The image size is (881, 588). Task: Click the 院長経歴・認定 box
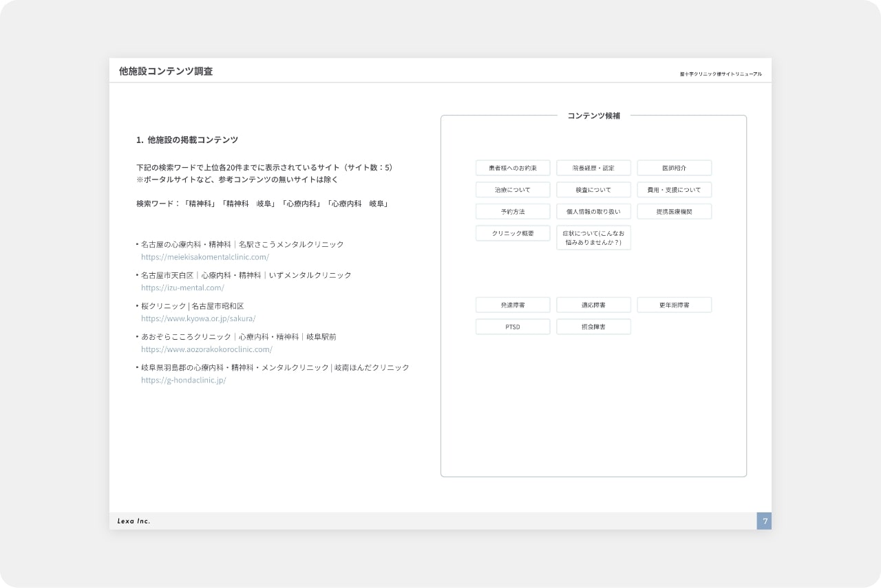coord(593,168)
